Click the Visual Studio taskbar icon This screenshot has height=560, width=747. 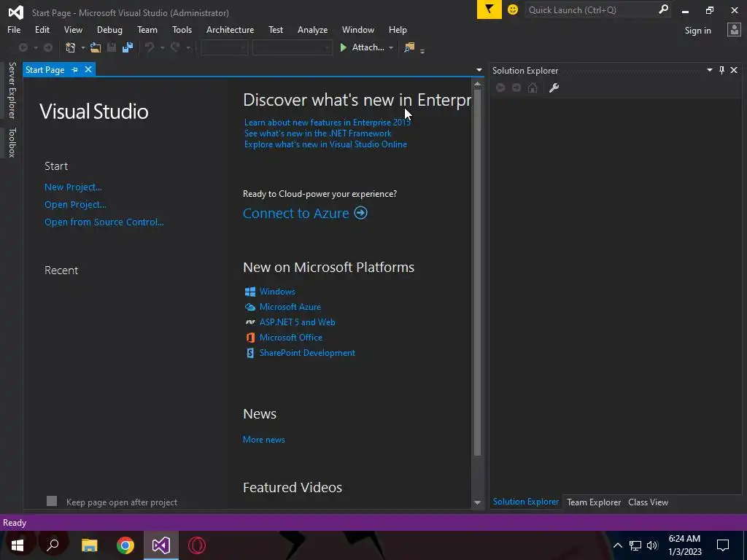[x=161, y=545]
